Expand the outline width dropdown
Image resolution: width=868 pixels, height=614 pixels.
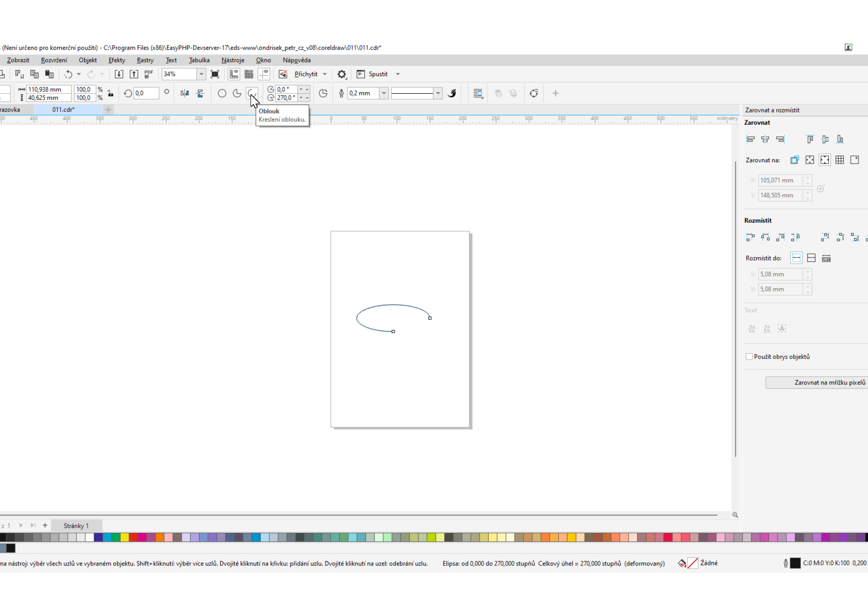click(x=384, y=93)
